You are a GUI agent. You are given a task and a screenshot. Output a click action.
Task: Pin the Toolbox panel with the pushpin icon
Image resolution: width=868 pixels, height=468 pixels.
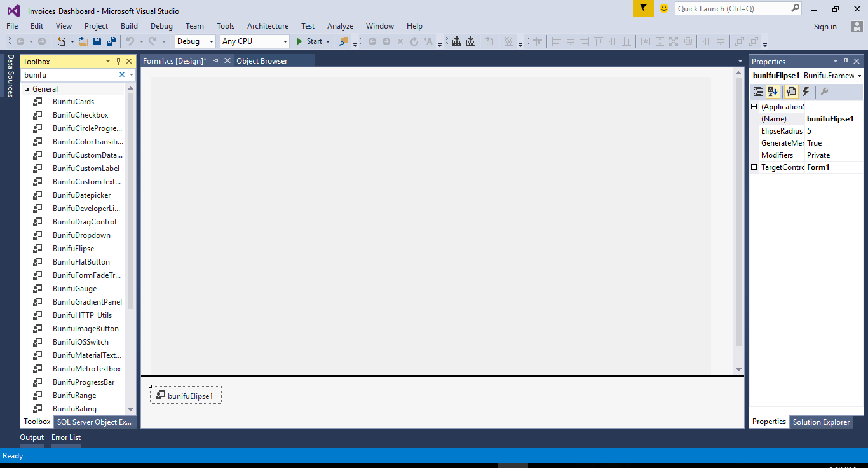click(118, 61)
